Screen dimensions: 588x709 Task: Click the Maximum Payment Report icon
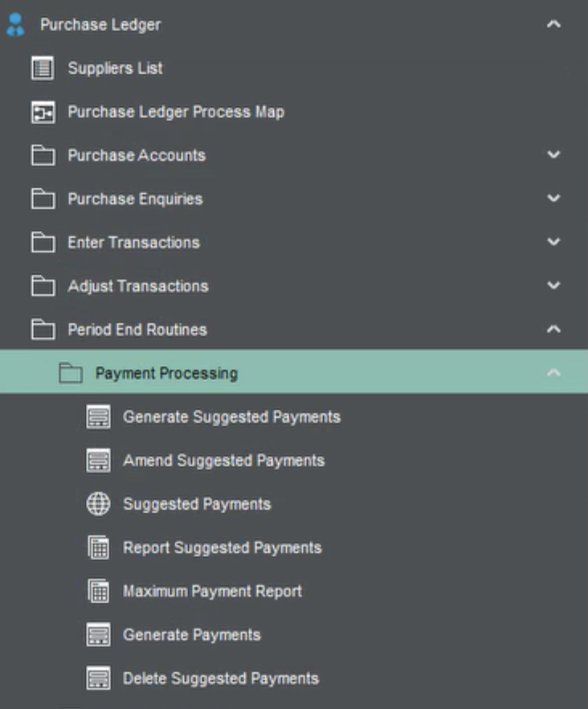98,592
